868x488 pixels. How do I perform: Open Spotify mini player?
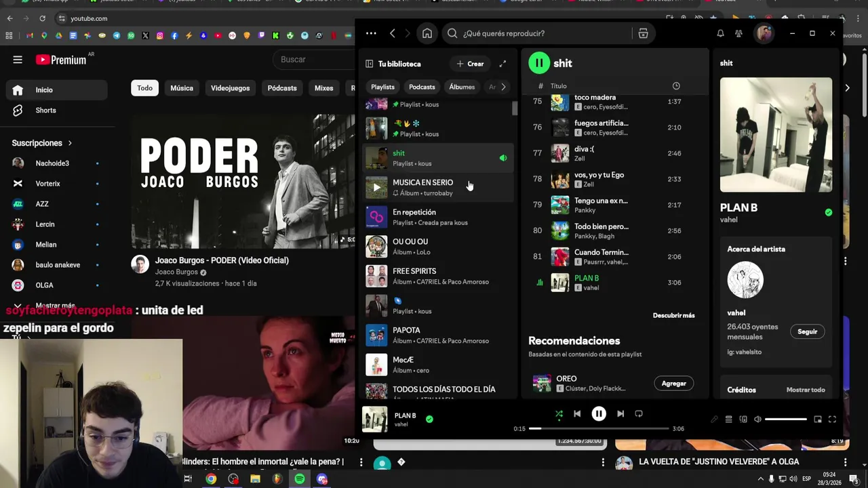coord(818,420)
